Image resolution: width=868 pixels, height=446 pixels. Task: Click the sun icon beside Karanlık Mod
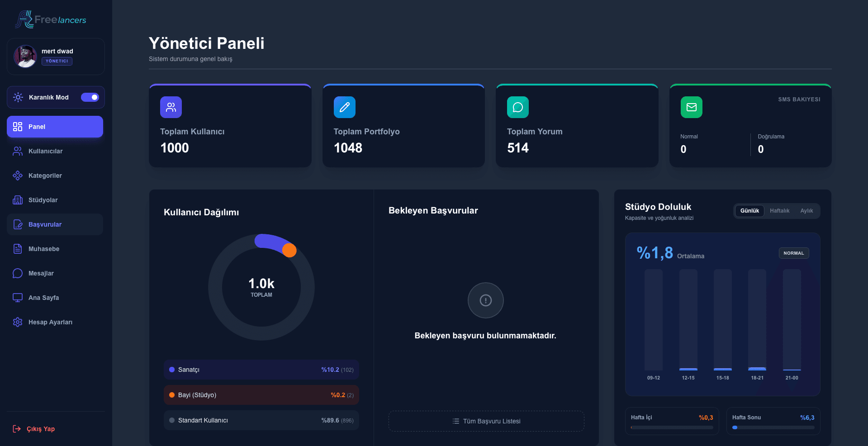18,97
